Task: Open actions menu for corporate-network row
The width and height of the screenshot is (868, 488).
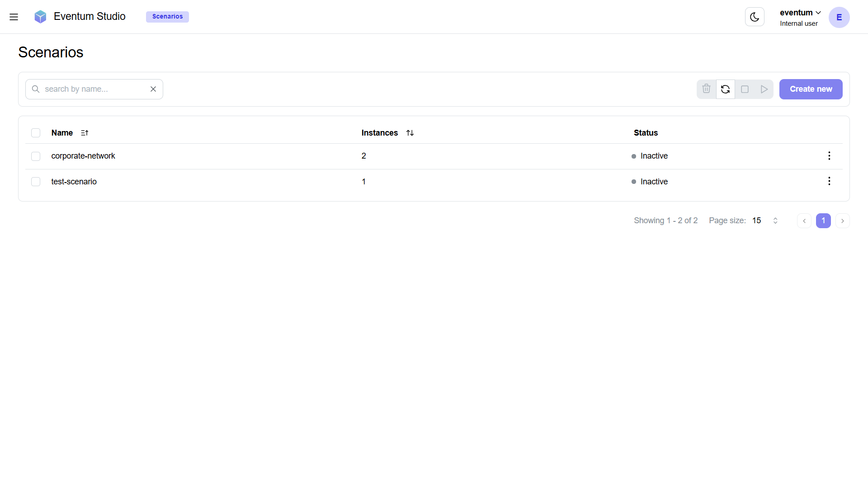Action: pos(829,155)
